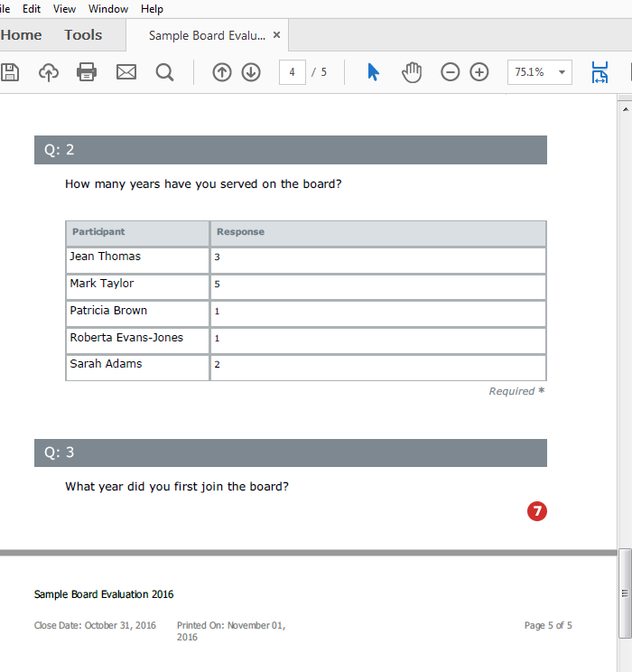Open the Window menu
The width and height of the screenshot is (632, 672).
(x=108, y=9)
